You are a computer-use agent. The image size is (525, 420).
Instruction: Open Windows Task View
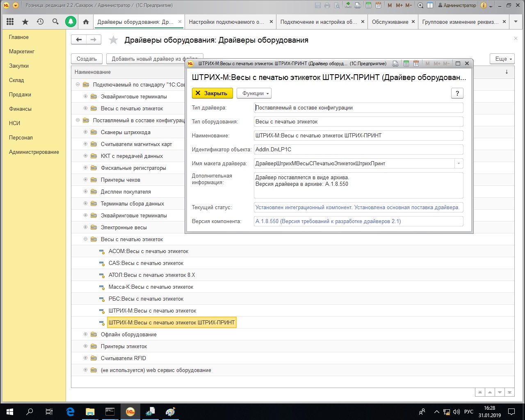pos(49,411)
